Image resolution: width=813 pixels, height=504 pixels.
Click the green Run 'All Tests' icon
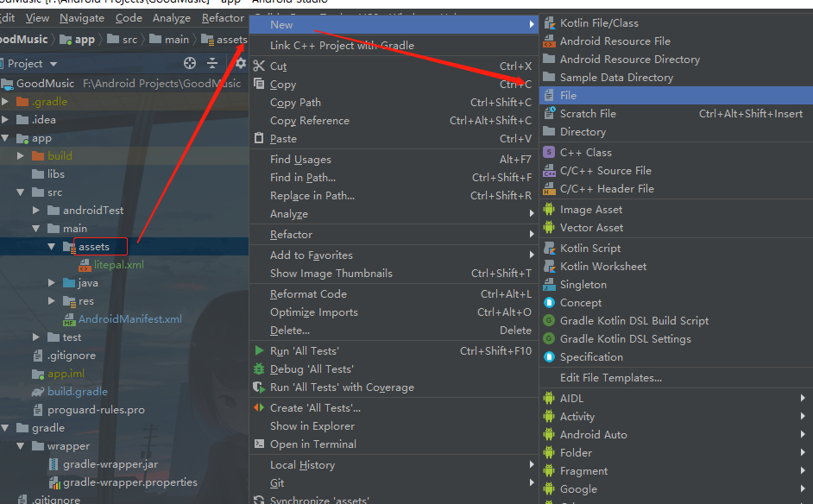click(x=259, y=350)
